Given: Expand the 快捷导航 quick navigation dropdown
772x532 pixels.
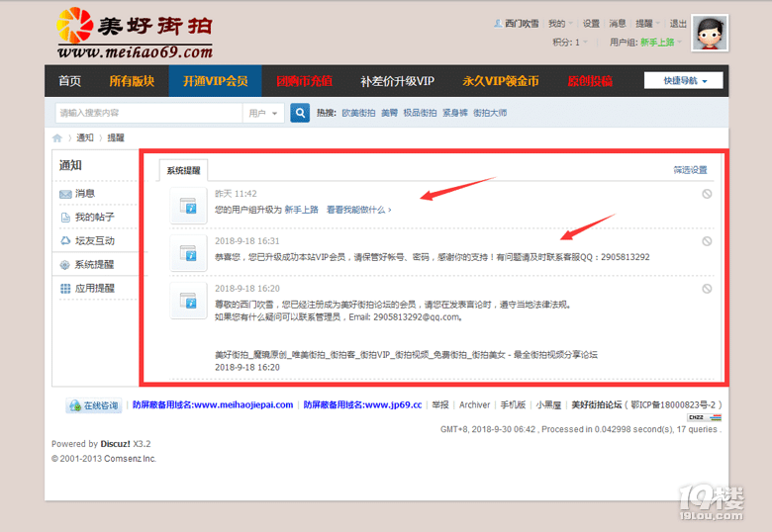Looking at the screenshot, I should pyautogui.click(x=685, y=81).
